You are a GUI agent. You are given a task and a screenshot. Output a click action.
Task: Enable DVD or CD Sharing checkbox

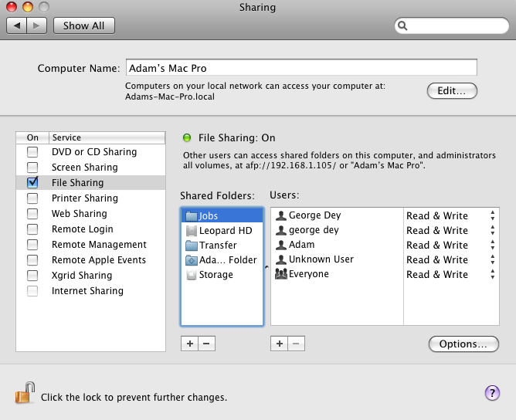click(x=32, y=152)
